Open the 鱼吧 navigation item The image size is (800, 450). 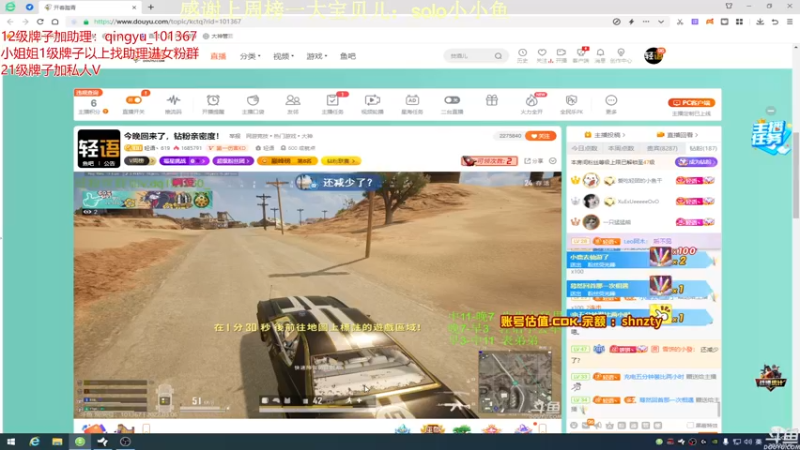[348, 56]
